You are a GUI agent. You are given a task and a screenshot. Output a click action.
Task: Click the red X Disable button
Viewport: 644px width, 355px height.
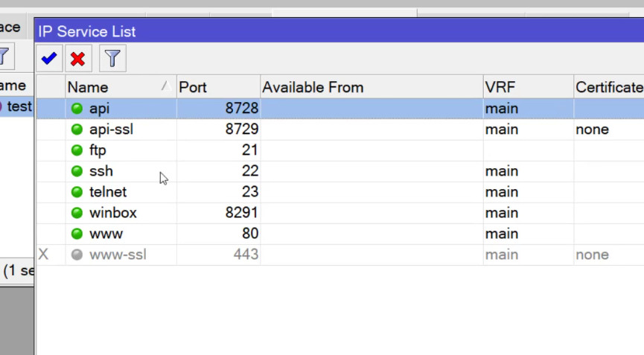[x=77, y=58]
